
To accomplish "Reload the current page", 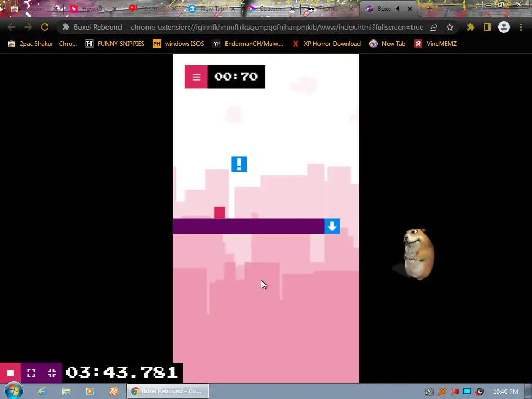I will pos(45,27).
